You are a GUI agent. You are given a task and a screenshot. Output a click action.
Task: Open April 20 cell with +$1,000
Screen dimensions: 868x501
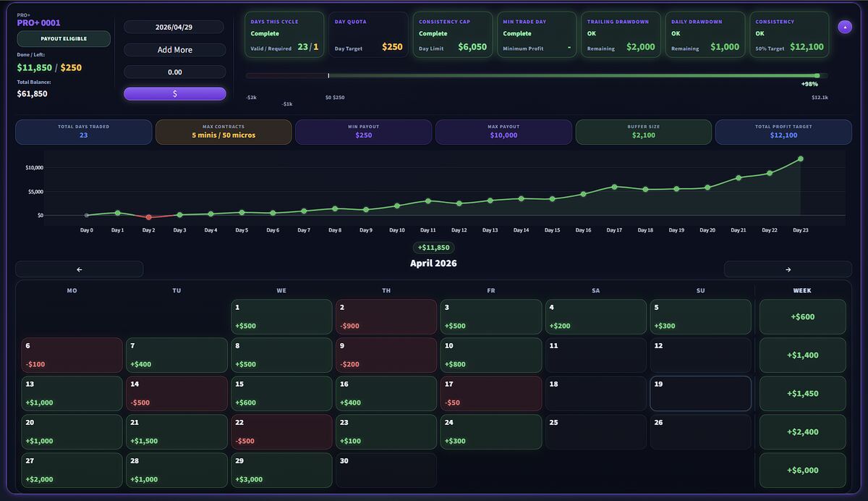pyautogui.click(x=72, y=432)
